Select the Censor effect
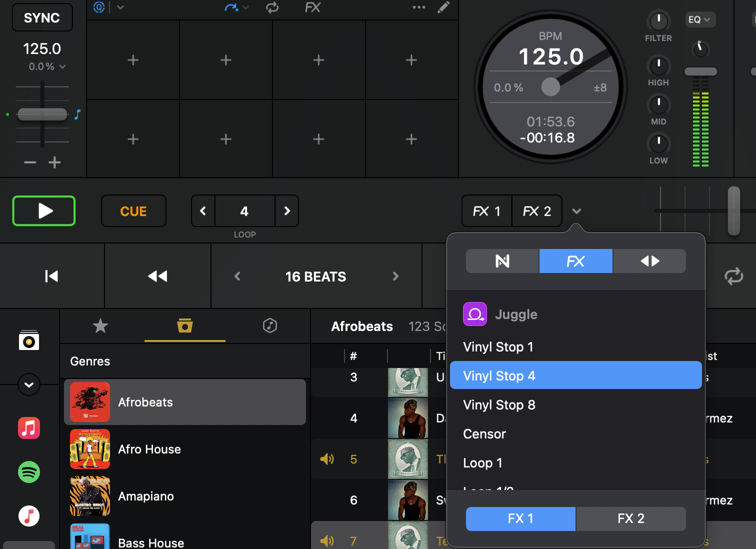The height and width of the screenshot is (549, 756). click(x=484, y=434)
